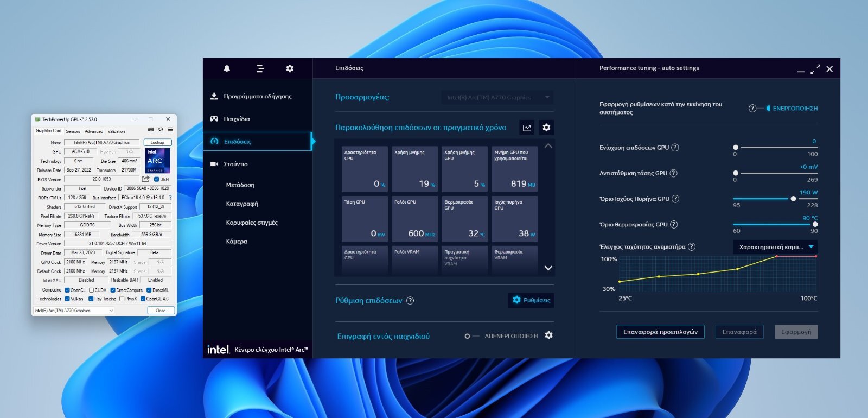Click GPU performance boost slider handle
This screenshot has width=868, height=418.
pyautogui.click(x=736, y=148)
